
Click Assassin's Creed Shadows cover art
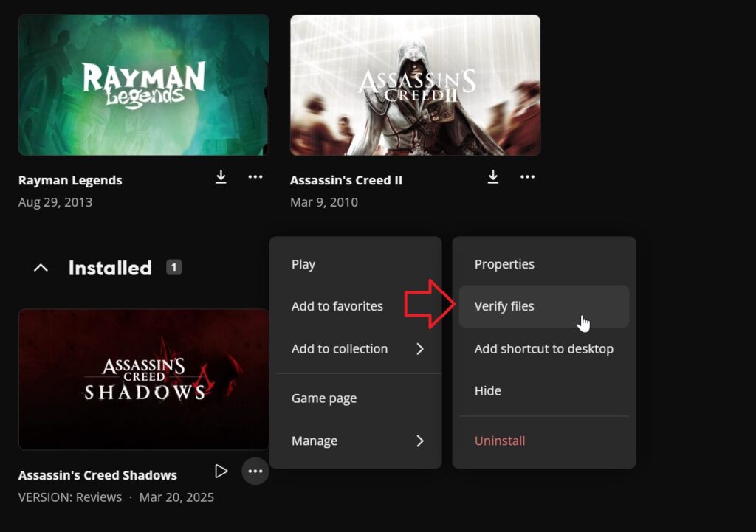pyautogui.click(x=144, y=379)
